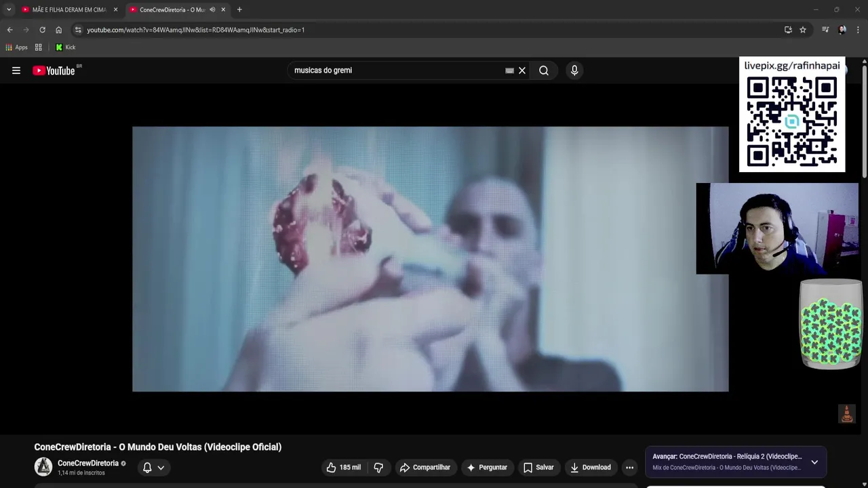Save video with Salvar button
The image size is (868, 488).
pyautogui.click(x=538, y=467)
